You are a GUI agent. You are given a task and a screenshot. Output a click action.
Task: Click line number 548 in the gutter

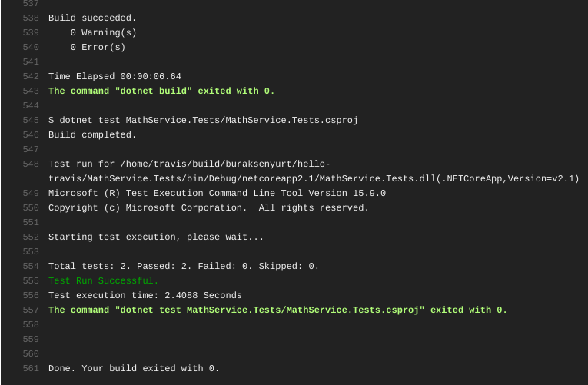point(31,164)
